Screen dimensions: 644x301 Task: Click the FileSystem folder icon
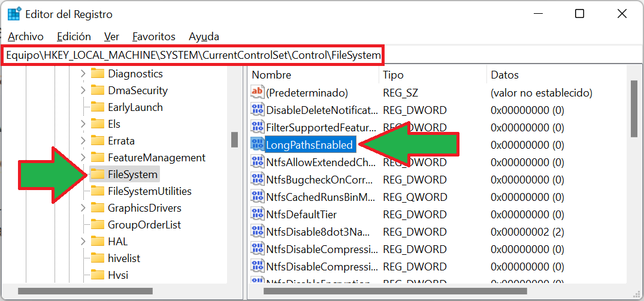97,174
